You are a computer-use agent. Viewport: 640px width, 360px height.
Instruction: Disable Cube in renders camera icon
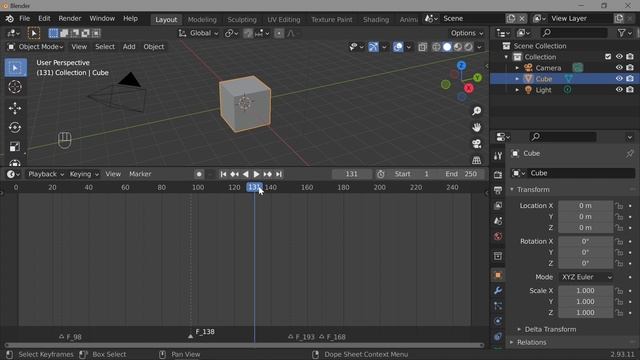(x=630, y=79)
